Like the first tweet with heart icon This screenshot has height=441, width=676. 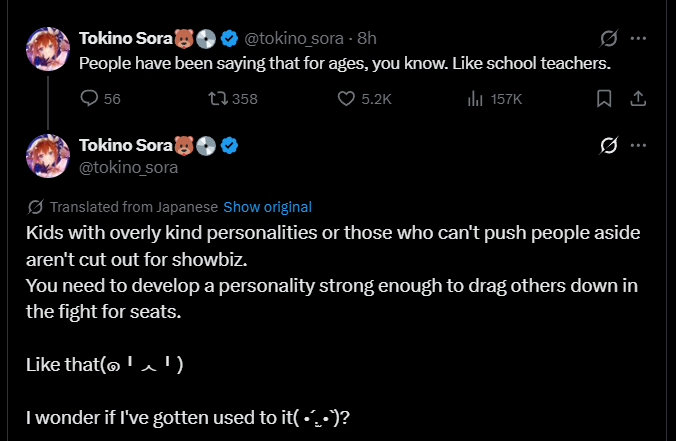click(347, 99)
